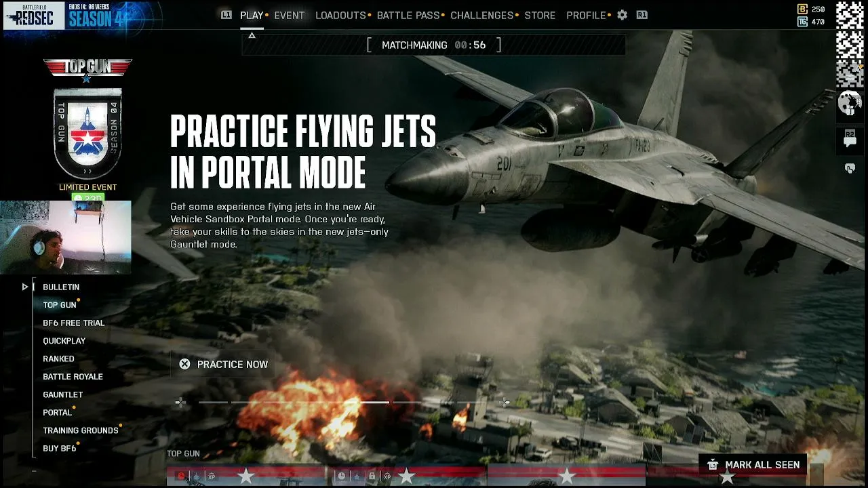
Task: Select PORTAL in the side menu
Action: pos(58,413)
